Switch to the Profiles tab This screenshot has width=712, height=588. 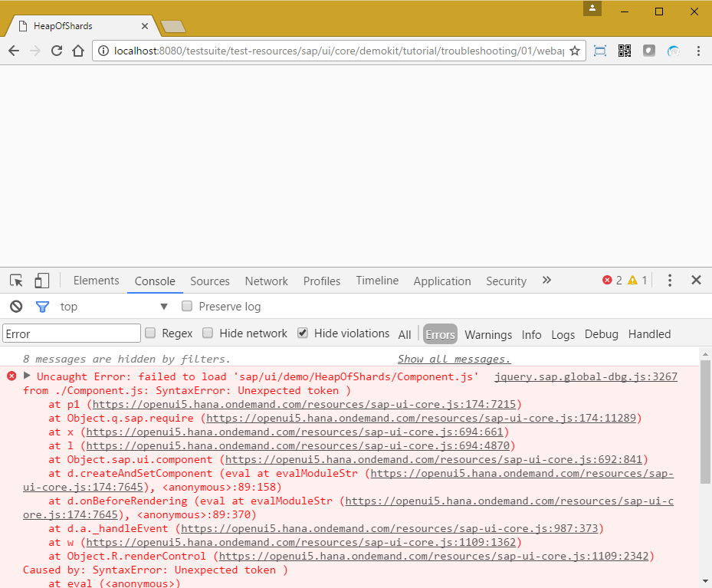pos(322,281)
